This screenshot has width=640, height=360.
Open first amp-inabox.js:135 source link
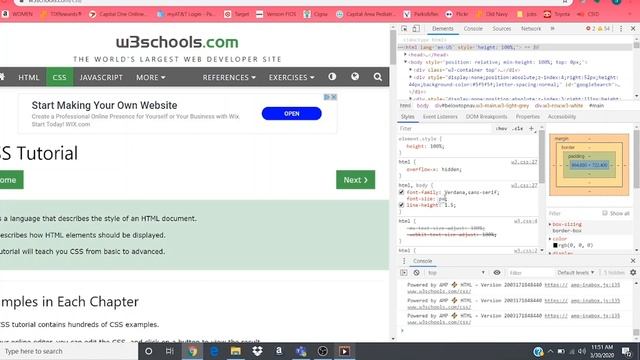[595, 285]
